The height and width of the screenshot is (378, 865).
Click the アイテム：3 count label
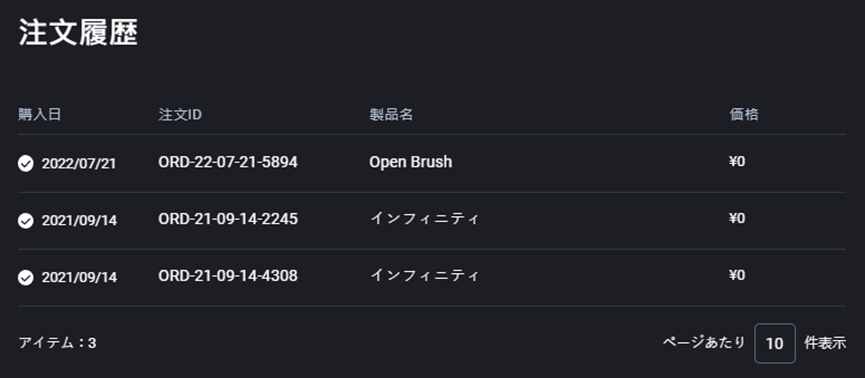(57, 343)
